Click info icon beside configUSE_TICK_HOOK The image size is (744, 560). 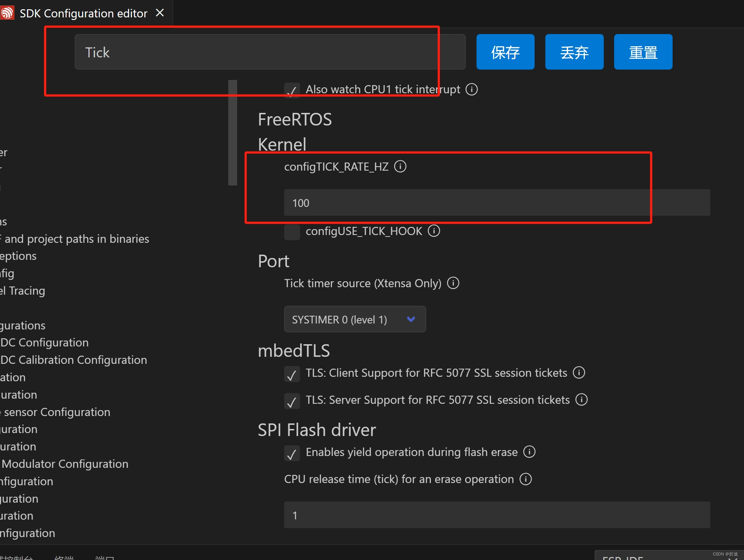tap(434, 231)
